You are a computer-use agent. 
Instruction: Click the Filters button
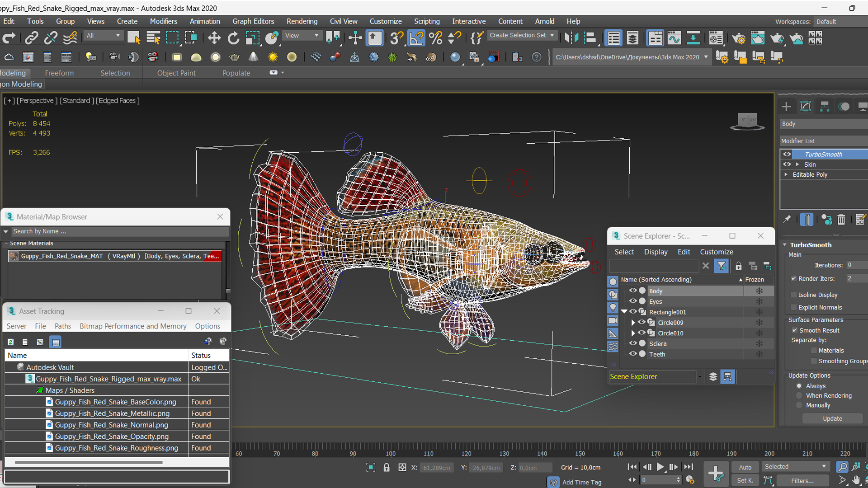[802, 481]
